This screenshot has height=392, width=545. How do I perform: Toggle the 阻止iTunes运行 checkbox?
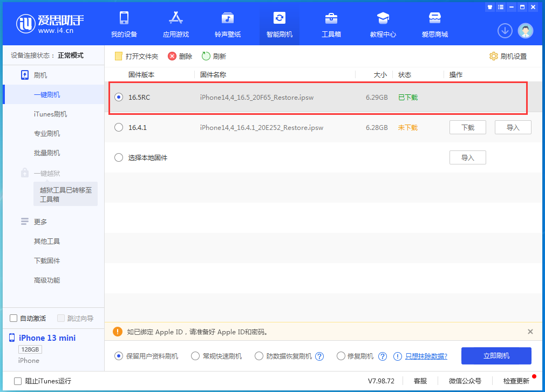coord(18,381)
